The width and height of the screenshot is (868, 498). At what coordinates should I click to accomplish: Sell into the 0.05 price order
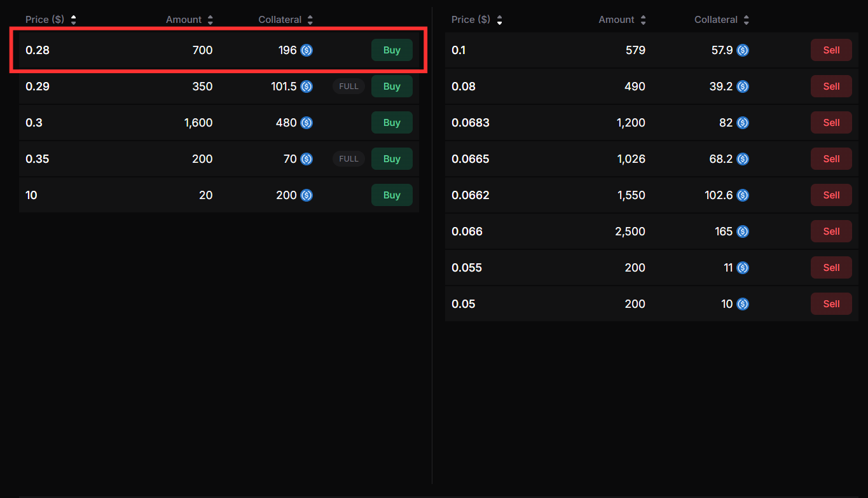(831, 304)
